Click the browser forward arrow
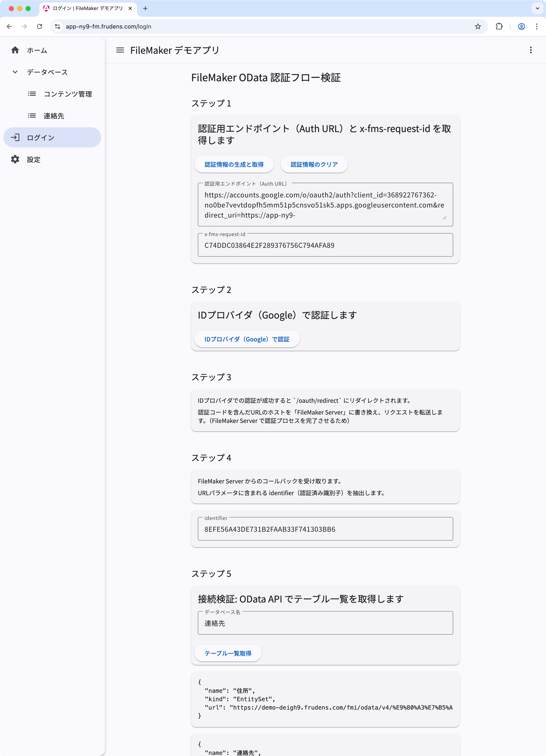This screenshot has height=756, width=546. coord(24,26)
